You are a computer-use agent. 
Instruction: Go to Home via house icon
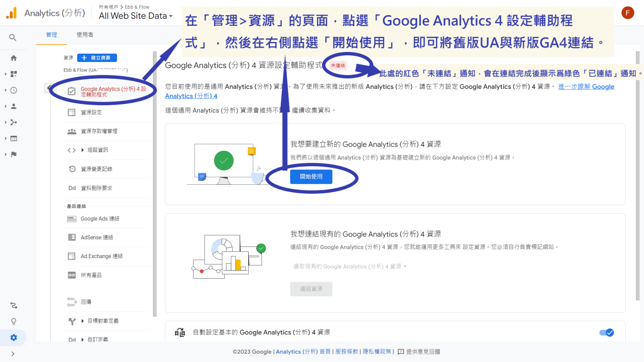pos(13,58)
